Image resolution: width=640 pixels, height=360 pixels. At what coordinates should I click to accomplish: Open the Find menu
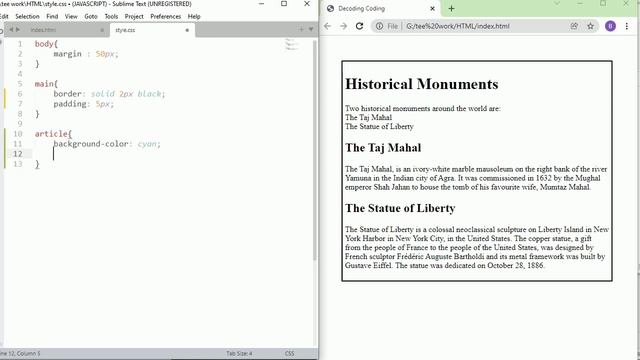coord(52,16)
